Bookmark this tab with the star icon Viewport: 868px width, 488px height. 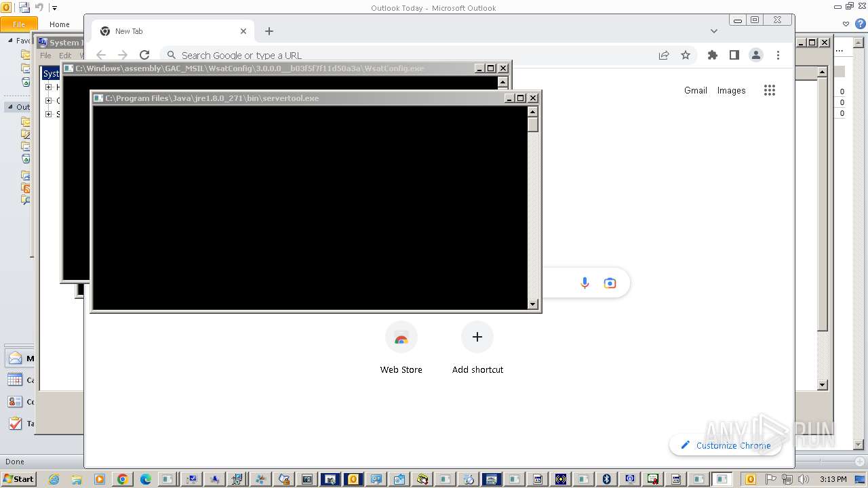(x=686, y=55)
